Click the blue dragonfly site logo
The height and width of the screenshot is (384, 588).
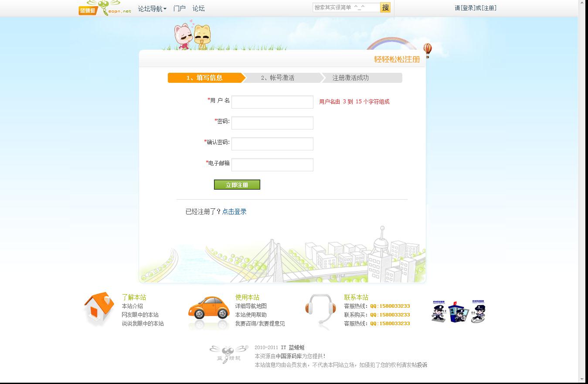105,8
